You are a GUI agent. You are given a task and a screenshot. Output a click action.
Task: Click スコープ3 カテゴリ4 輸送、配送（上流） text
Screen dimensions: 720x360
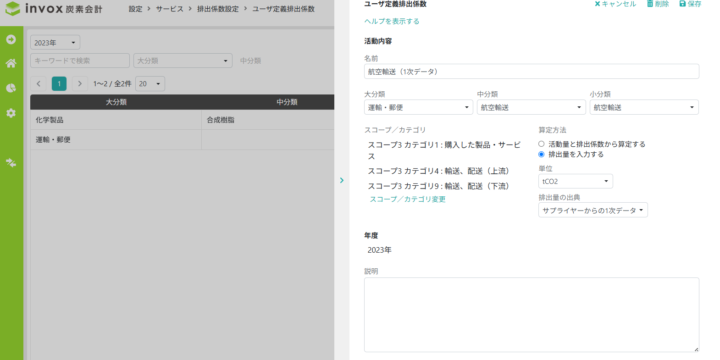coord(439,171)
